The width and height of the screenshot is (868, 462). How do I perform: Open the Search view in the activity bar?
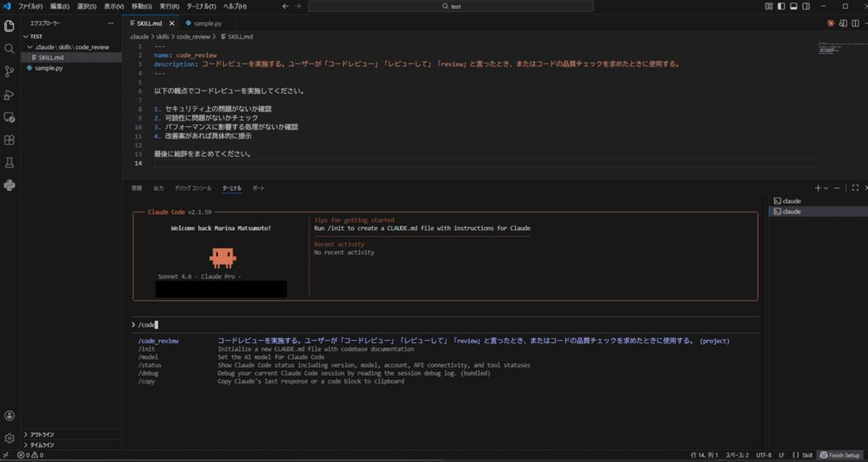point(9,49)
